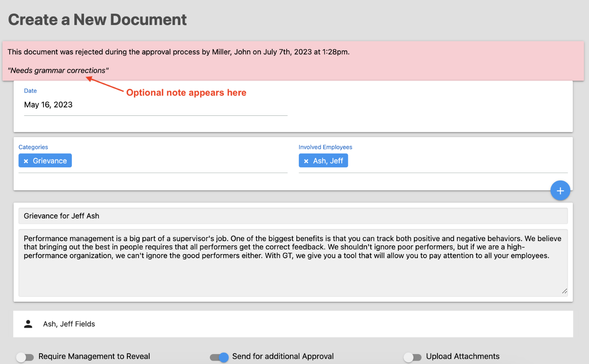Remove Ash, Jeff from Involved Employees

click(x=306, y=161)
